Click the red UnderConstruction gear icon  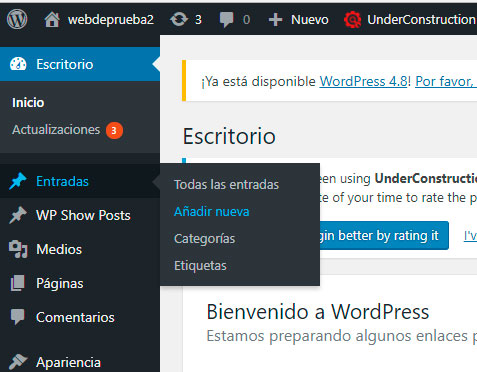(x=352, y=19)
